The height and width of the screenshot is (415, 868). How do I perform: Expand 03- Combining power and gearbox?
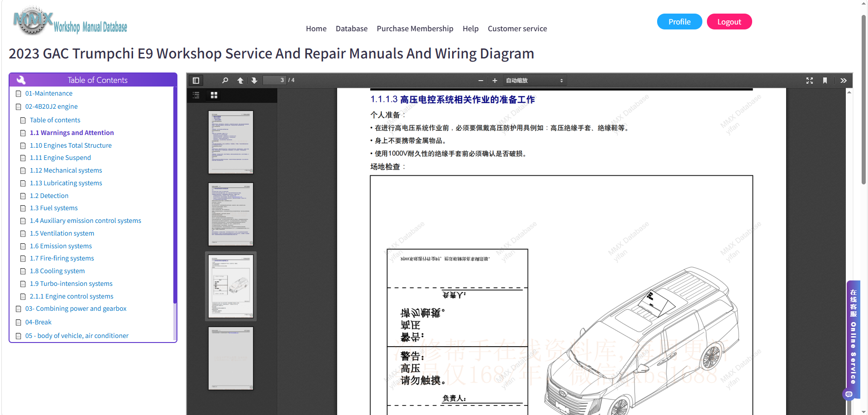(76, 309)
